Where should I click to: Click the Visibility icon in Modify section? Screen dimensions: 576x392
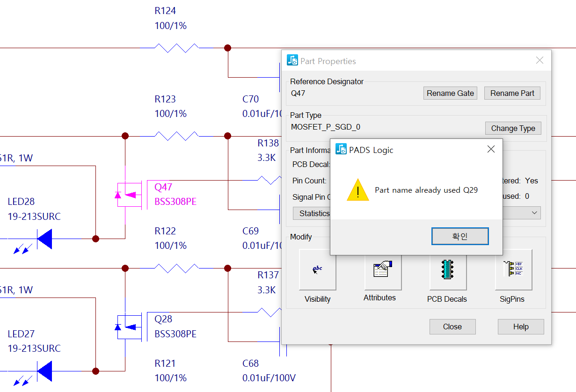point(317,270)
